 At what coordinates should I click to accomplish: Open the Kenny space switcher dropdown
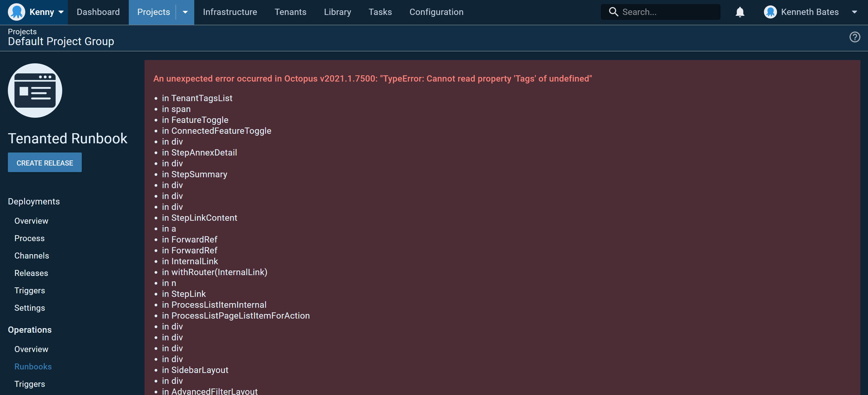pyautogui.click(x=61, y=12)
